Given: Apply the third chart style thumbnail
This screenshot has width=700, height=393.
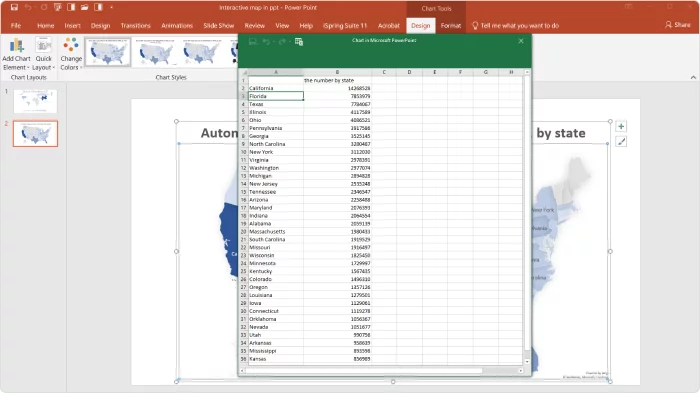Looking at the screenshot, I should 202,52.
